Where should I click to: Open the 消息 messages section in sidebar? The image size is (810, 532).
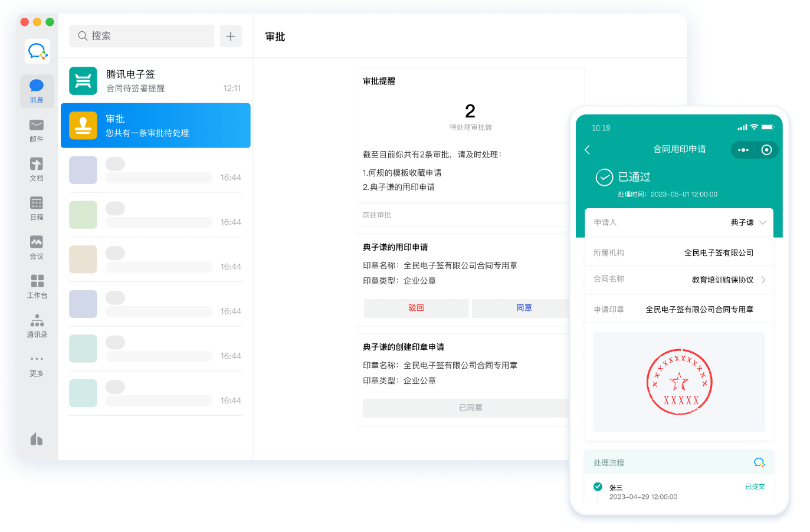click(x=37, y=91)
